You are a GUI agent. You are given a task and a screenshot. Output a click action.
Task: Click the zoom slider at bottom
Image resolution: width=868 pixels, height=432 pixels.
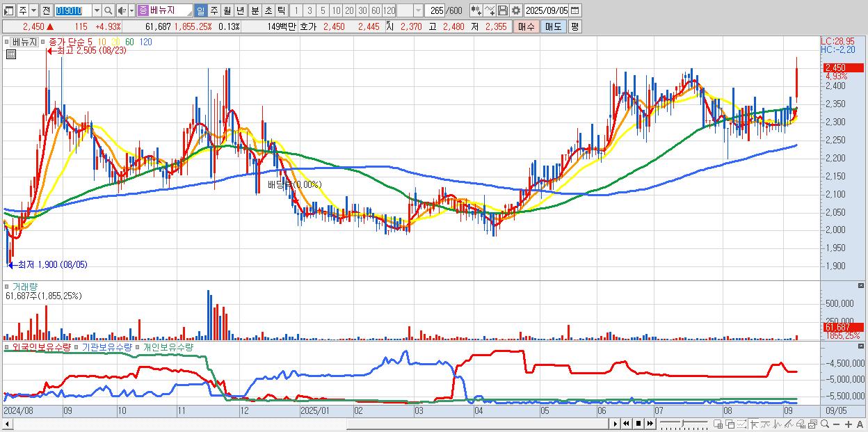[684, 424]
